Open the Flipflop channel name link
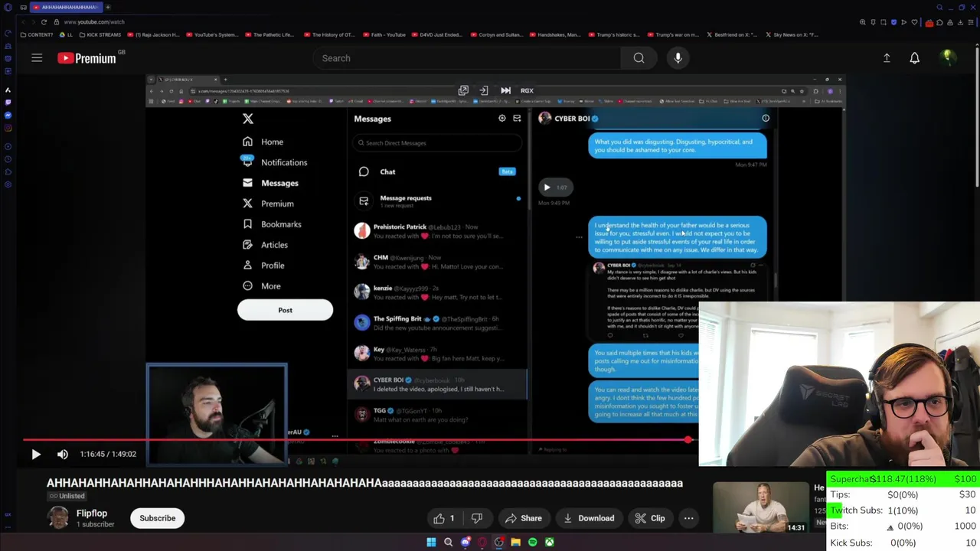This screenshot has height=551, width=980. pos(92,514)
